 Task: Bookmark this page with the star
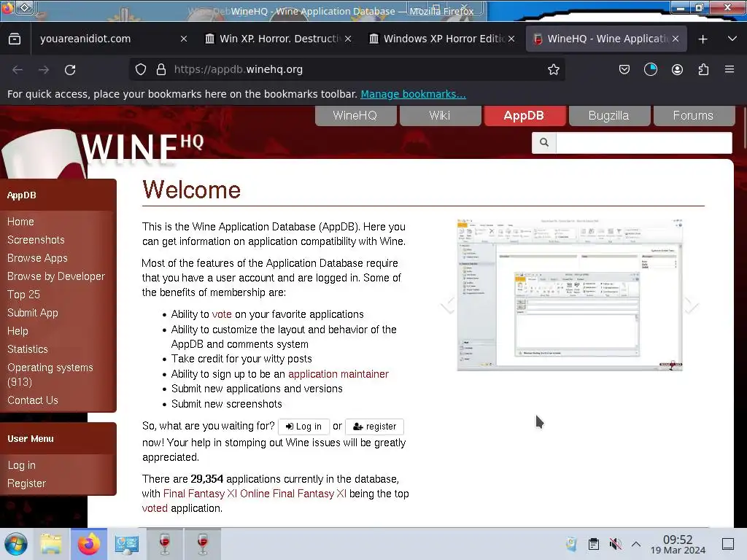pos(553,69)
